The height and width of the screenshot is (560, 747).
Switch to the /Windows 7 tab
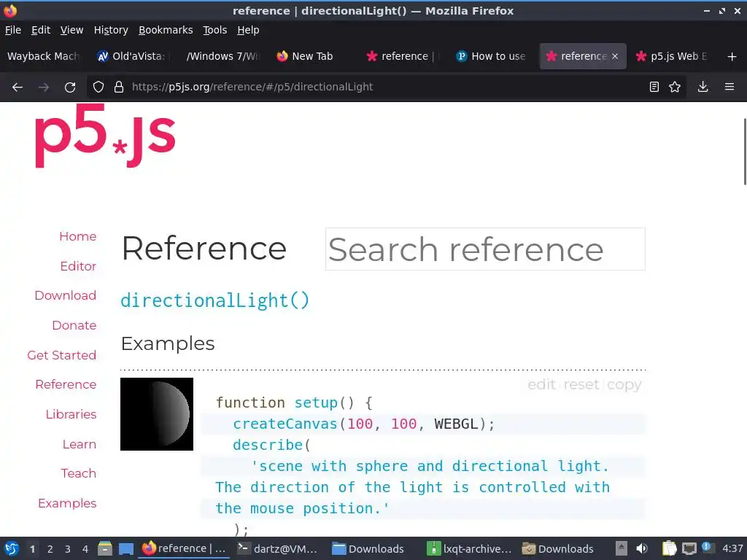pos(222,56)
